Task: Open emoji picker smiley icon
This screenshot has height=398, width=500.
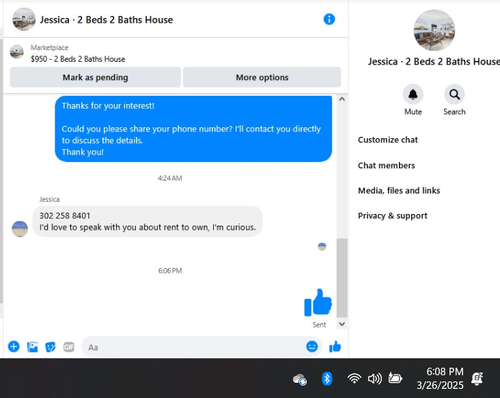Action: pos(312,347)
